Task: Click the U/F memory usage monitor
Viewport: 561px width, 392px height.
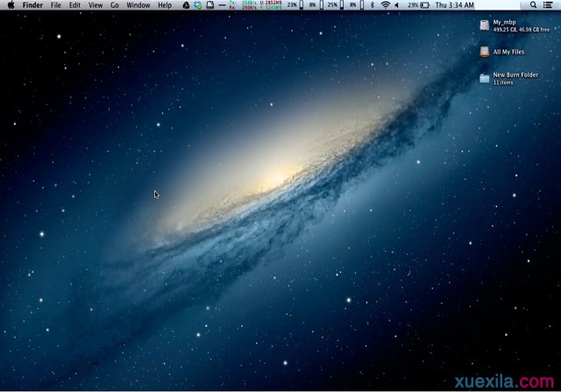Action: pos(271,5)
